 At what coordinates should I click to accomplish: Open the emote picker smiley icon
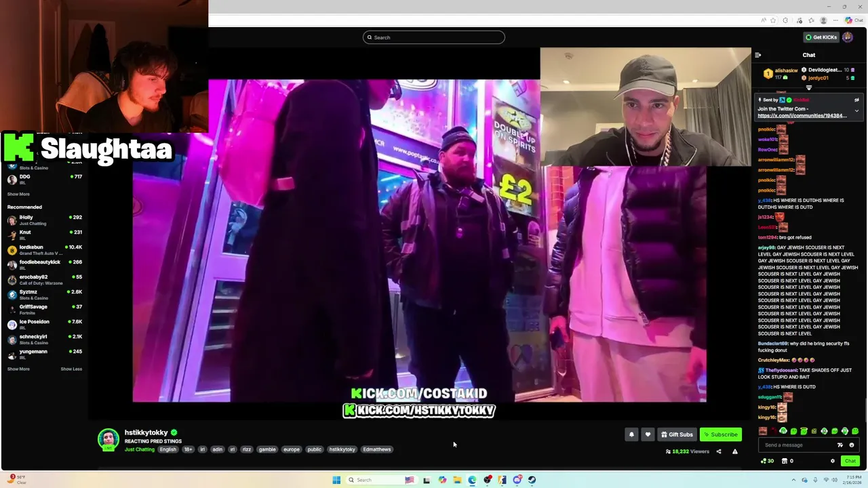point(852,445)
